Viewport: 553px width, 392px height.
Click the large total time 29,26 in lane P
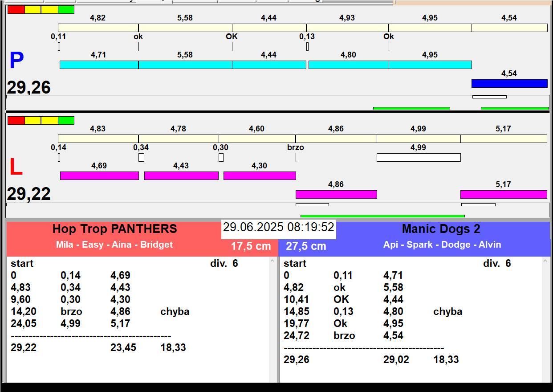28,88
